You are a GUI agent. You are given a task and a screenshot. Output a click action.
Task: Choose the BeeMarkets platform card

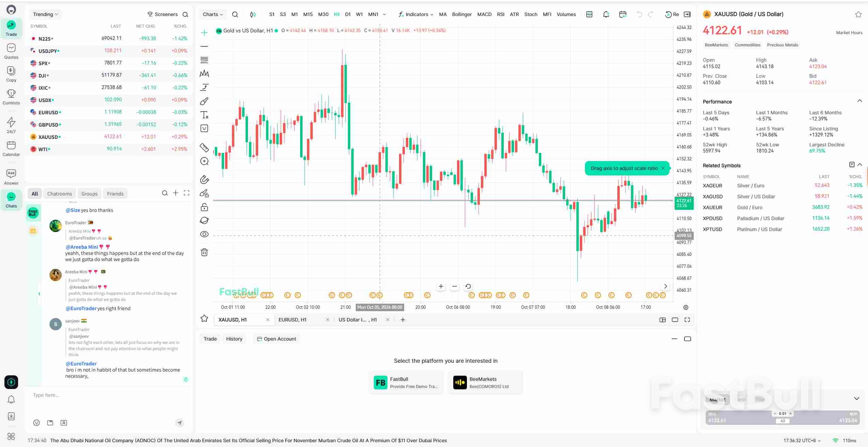coord(485,383)
